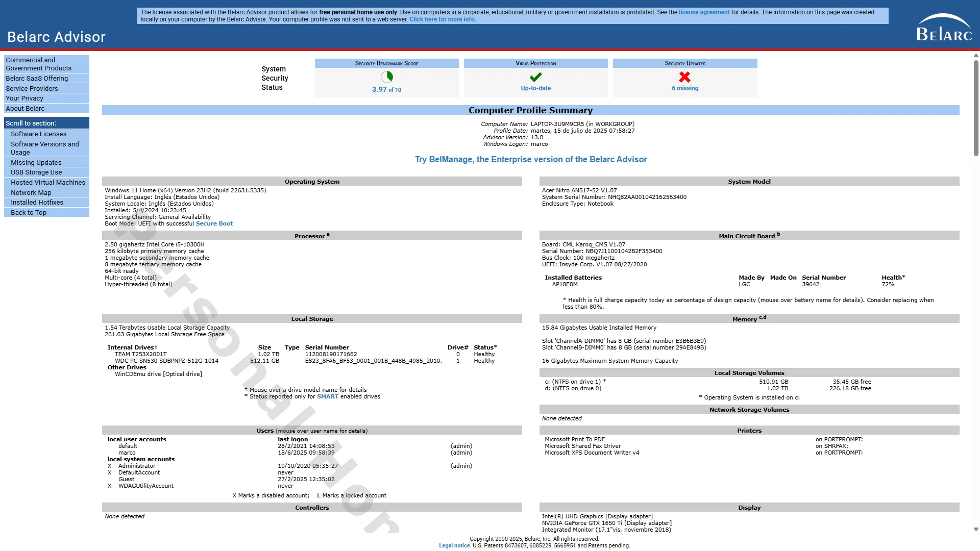
Task: Click the green virus protection checkmark
Action: [x=535, y=77]
